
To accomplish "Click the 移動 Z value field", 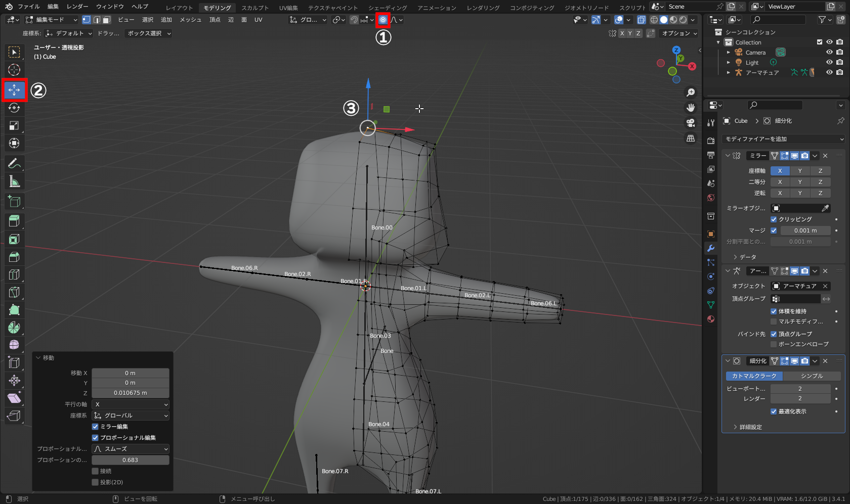I will 130,393.
